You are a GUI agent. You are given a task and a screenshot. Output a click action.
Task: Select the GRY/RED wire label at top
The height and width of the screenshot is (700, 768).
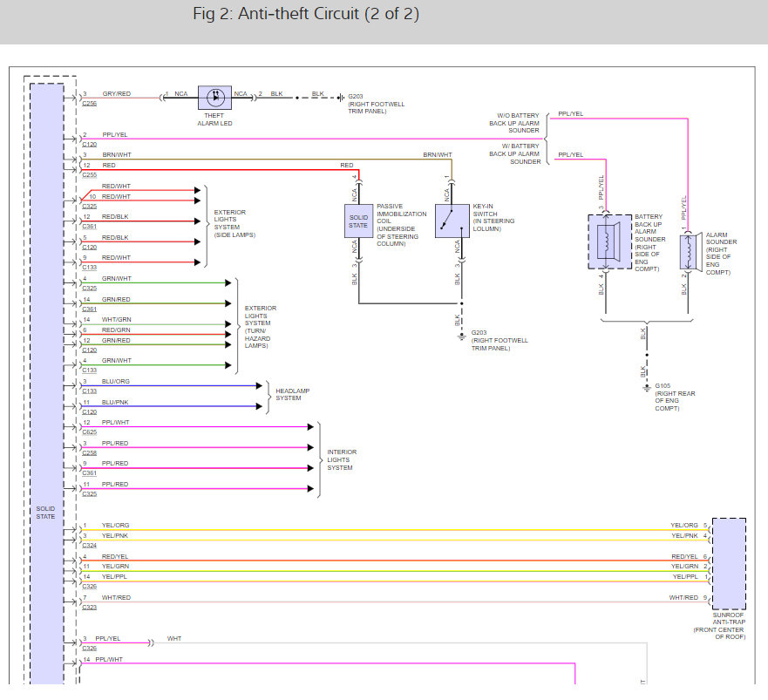tap(116, 93)
